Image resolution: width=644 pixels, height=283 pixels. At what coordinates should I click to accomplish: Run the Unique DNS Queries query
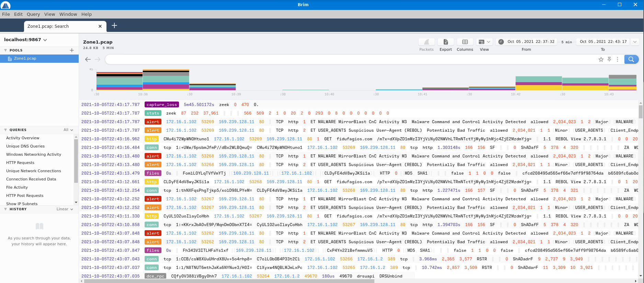[25, 146]
